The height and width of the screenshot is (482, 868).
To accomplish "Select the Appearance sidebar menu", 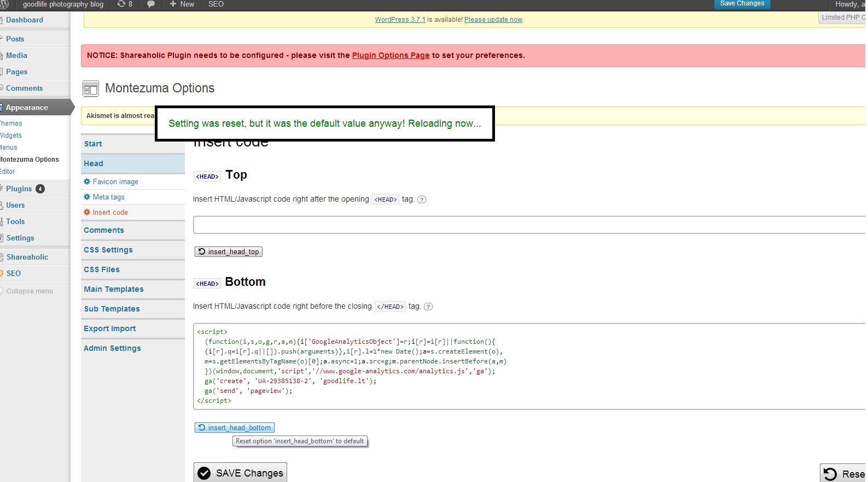I will coord(35,107).
